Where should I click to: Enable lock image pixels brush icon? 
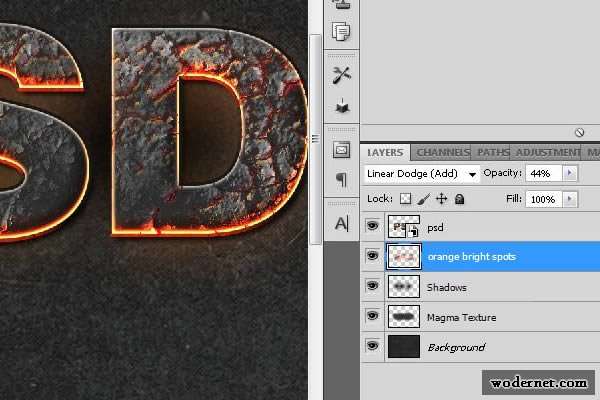pos(423,200)
